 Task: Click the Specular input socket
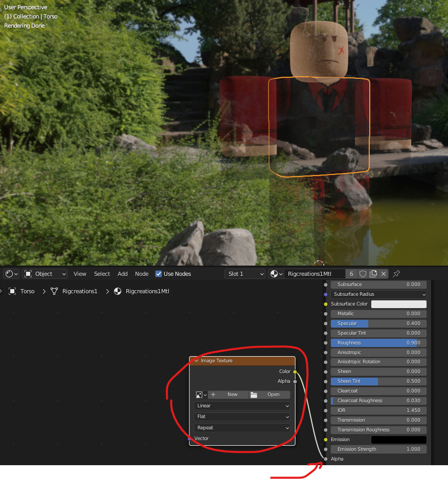pyautogui.click(x=326, y=324)
